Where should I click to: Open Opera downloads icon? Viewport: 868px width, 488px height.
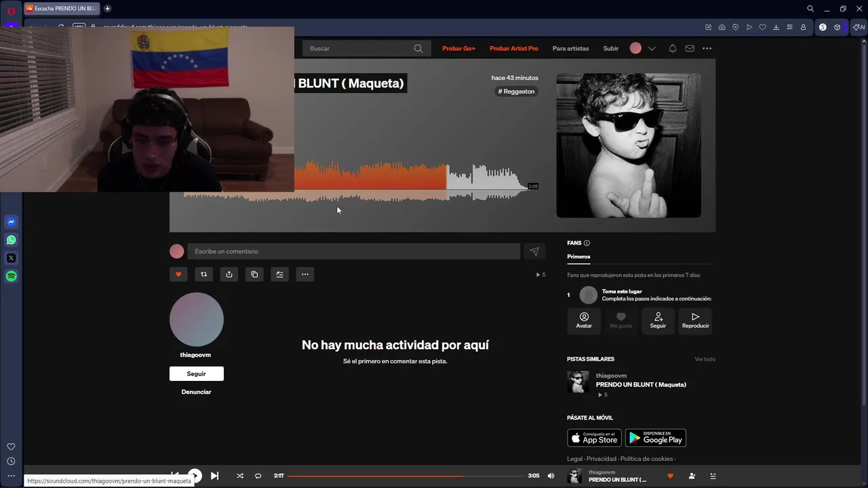click(x=776, y=27)
